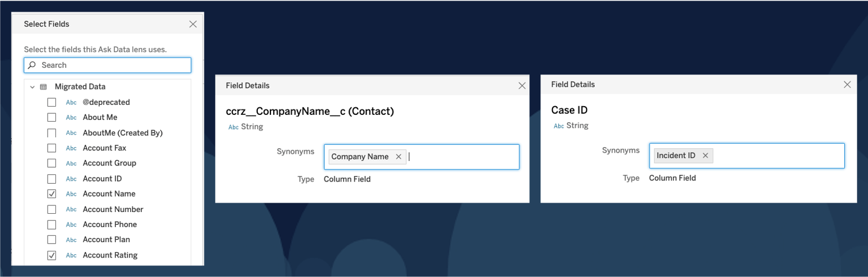Click the Abc icon beside @deprecated
The width and height of the screenshot is (868, 277).
(71, 103)
